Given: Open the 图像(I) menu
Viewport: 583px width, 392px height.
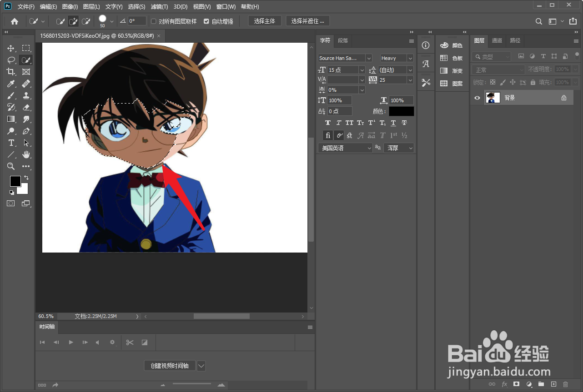Looking at the screenshot, I should (x=70, y=7).
